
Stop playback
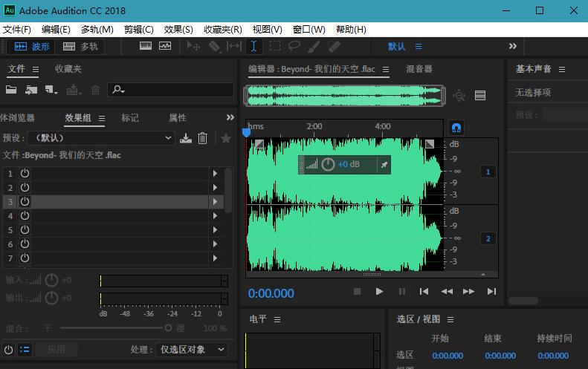pos(358,292)
